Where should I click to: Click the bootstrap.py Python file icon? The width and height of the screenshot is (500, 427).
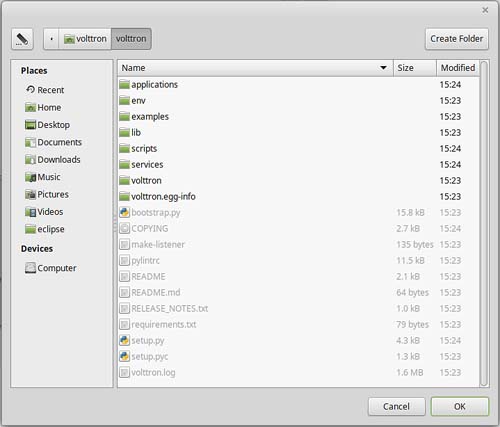124,212
